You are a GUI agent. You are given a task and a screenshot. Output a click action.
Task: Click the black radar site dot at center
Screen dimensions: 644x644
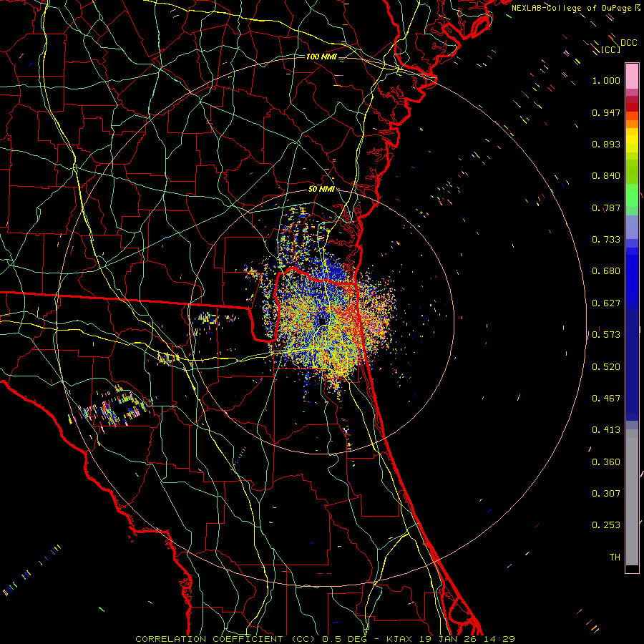click(x=323, y=321)
